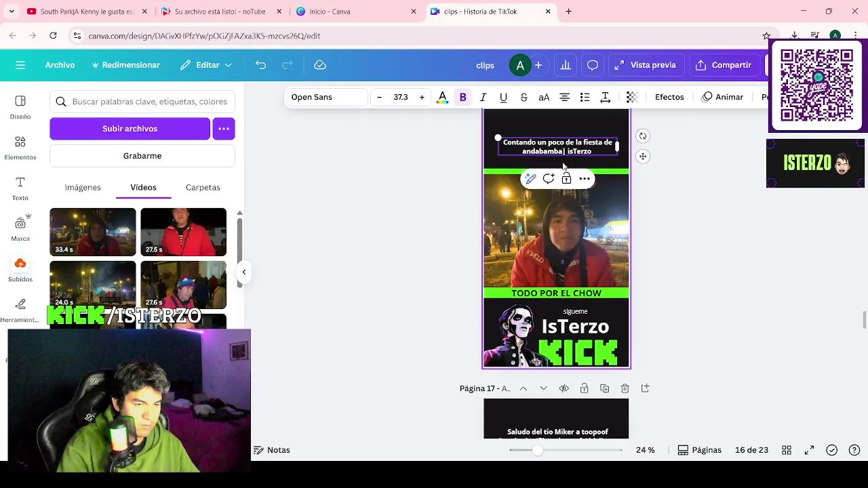Click Subir archivos button

[130, 129]
